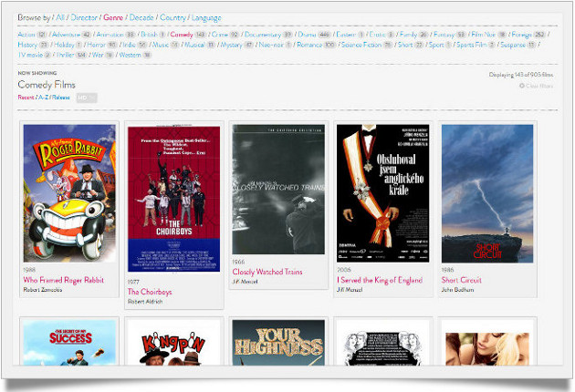Select the Genre browse tab
The image size is (575, 392).
(113, 17)
